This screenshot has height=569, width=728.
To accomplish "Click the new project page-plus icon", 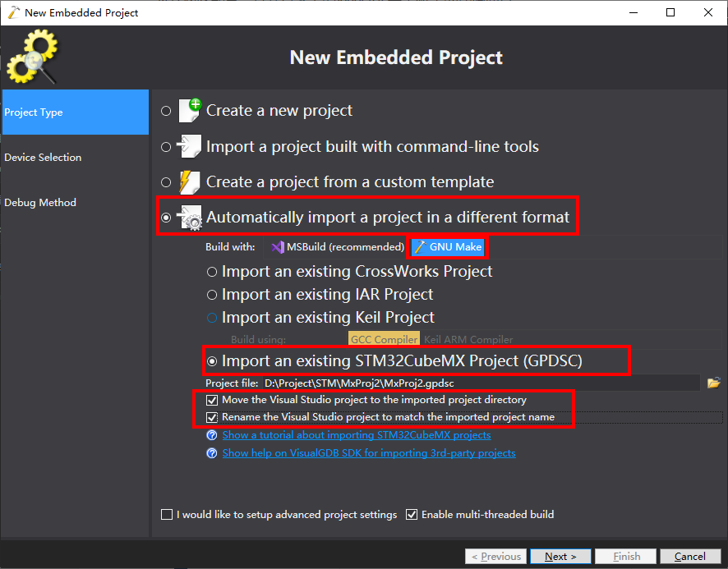I will coord(190,110).
